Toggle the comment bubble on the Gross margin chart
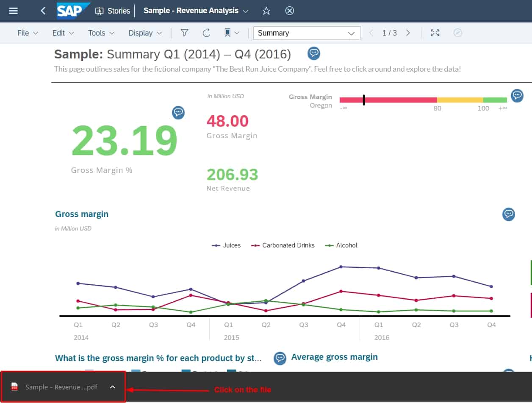The image size is (532, 403). (509, 214)
